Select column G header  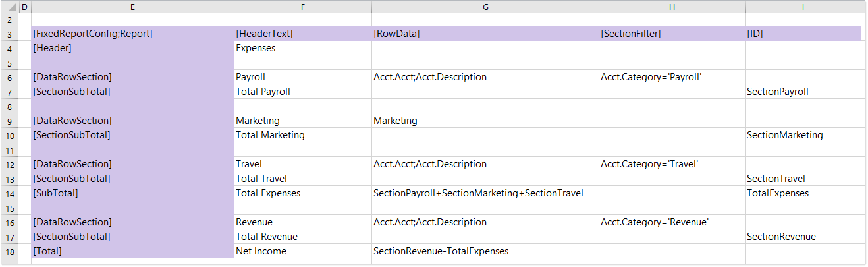click(x=485, y=7)
